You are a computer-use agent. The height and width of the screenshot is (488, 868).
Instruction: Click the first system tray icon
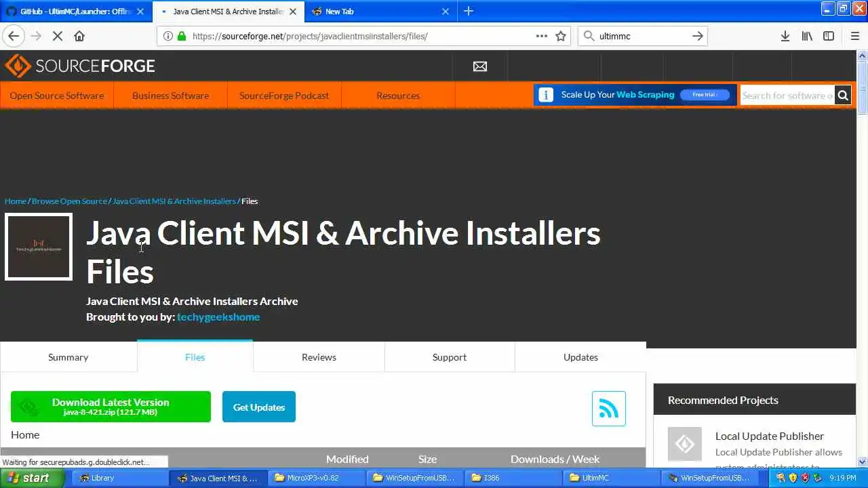(781, 478)
